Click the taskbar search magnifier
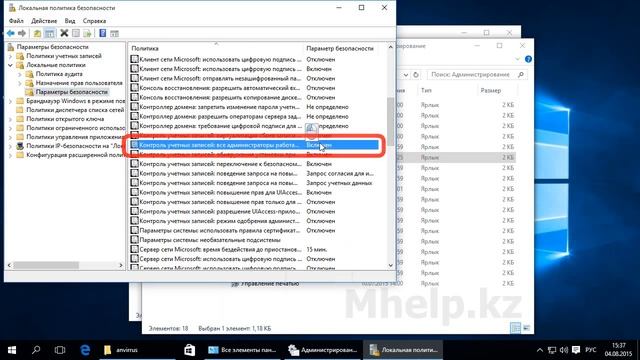The image size is (640, 360). pos(36,350)
